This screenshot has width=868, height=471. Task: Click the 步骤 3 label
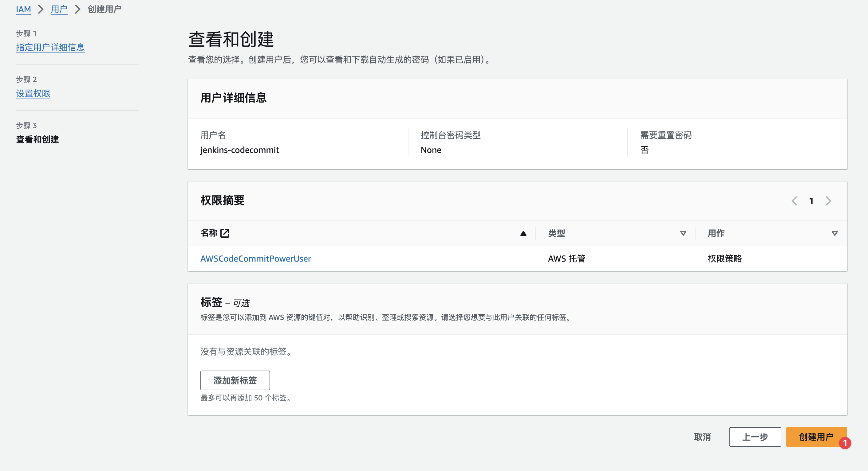(26, 125)
